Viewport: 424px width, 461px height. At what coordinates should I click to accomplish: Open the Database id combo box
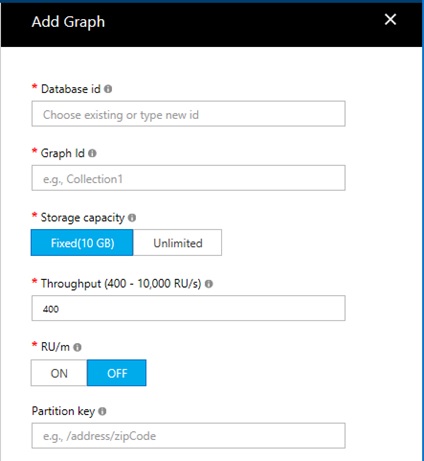[x=188, y=114]
